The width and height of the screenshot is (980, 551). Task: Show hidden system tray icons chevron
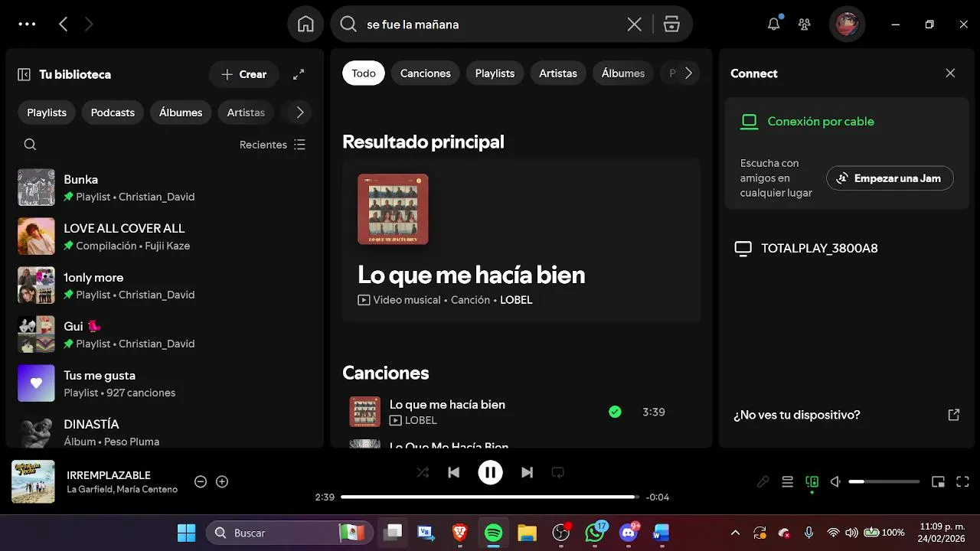pyautogui.click(x=735, y=533)
